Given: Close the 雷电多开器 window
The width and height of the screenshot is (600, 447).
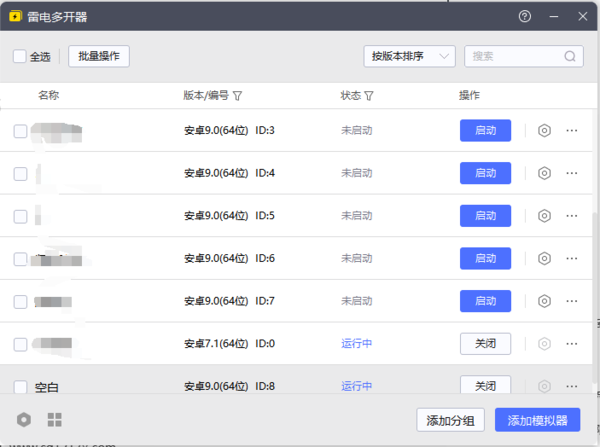Looking at the screenshot, I should 582,16.
